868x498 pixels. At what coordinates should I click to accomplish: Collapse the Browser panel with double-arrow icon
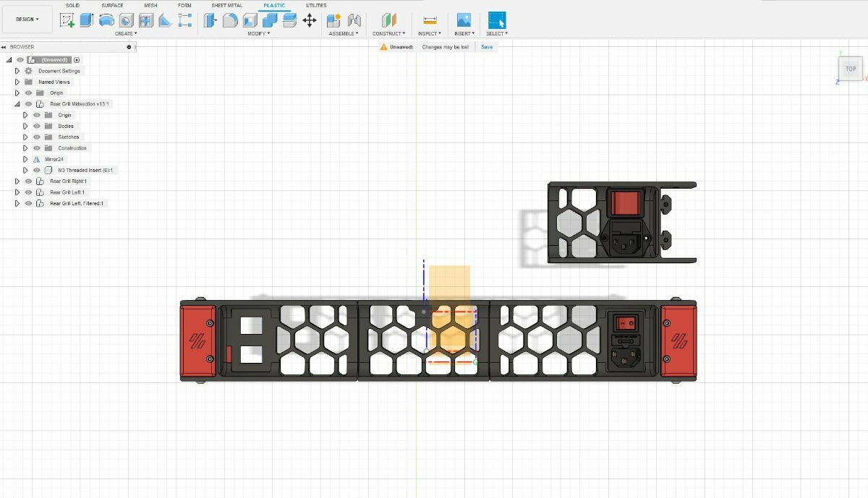pyautogui.click(x=4, y=47)
